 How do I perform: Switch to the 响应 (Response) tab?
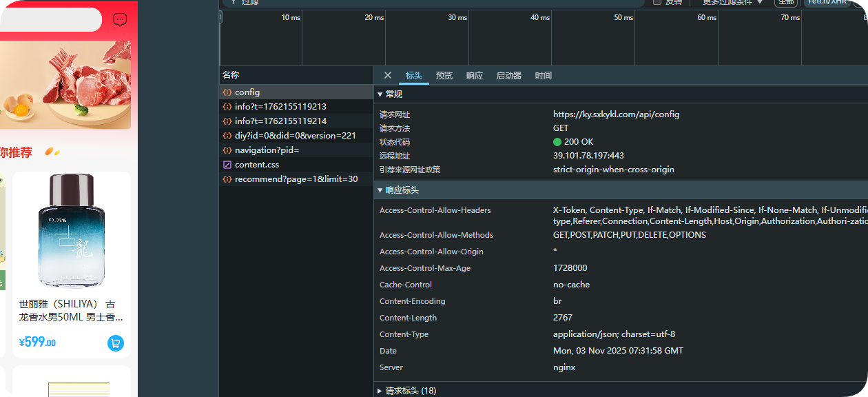(x=475, y=76)
